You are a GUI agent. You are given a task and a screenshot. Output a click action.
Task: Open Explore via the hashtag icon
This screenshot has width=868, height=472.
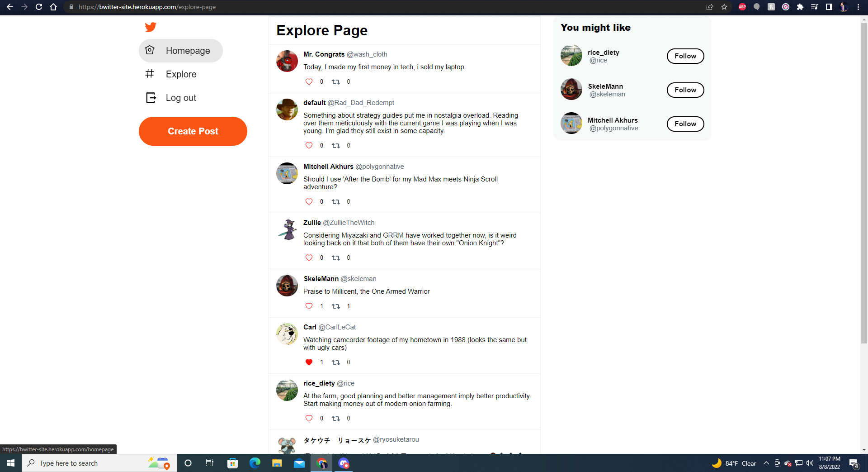(x=150, y=74)
